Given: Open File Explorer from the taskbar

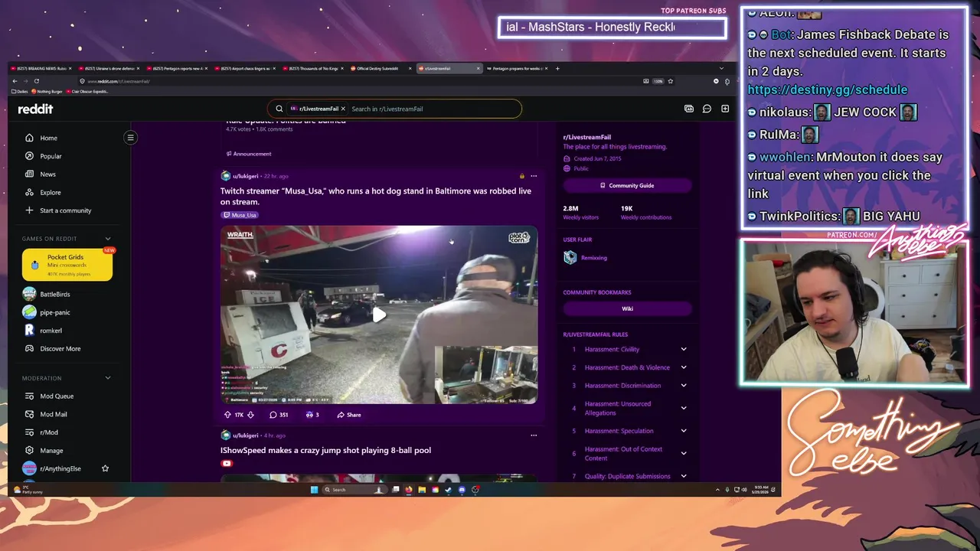Looking at the screenshot, I should [x=422, y=490].
